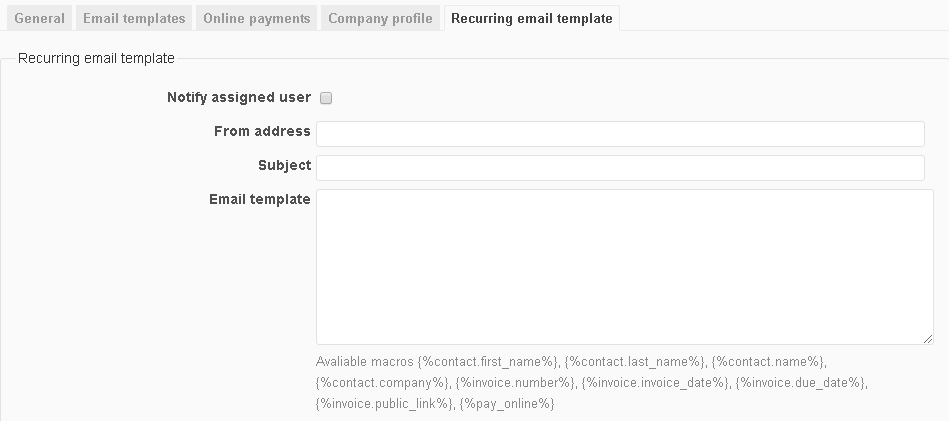949x421 pixels.
Task: Open the General tab
Action: 39,18
